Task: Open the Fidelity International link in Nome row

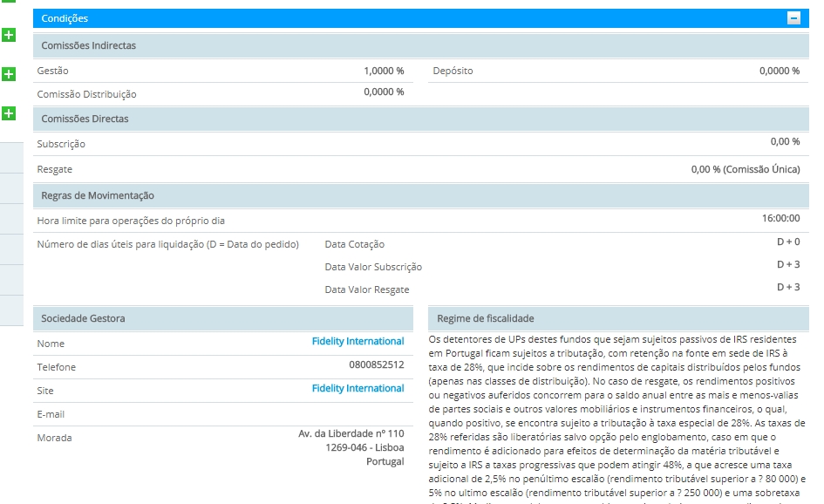Action: click(x=358, y=342)
